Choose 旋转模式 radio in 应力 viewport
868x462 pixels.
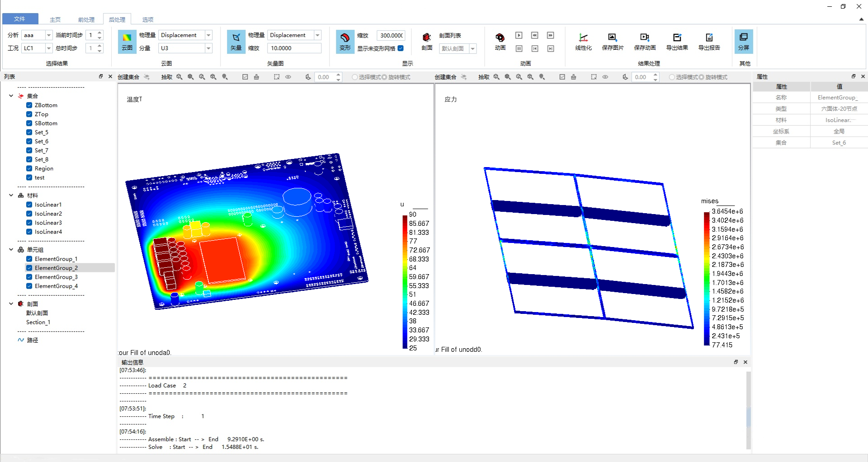[701, 77]
